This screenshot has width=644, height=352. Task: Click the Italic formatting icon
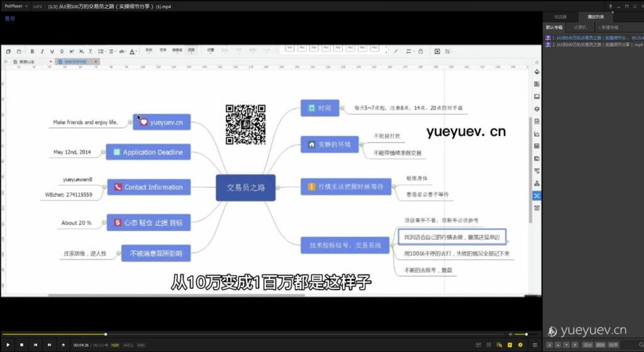coord(42,52)
